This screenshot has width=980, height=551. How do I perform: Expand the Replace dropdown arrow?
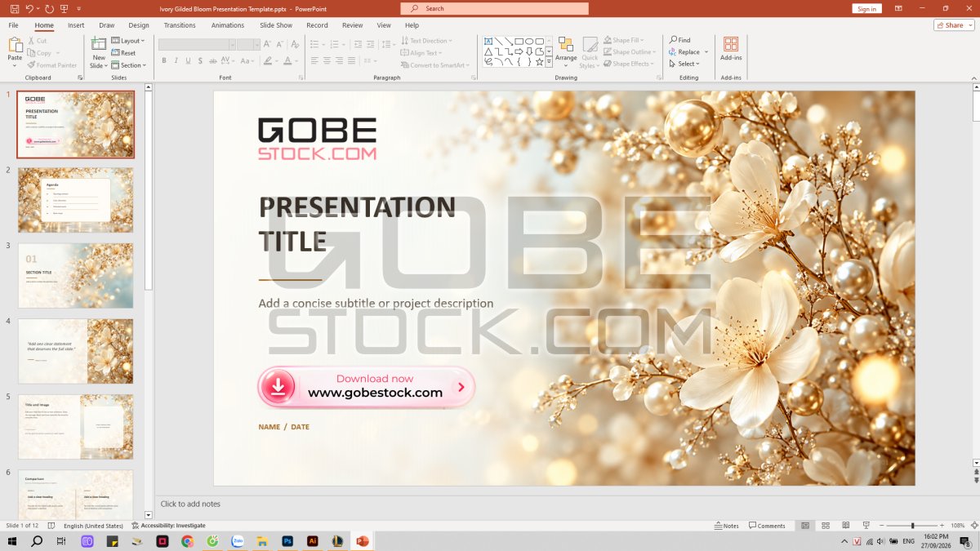coord(706,52)
